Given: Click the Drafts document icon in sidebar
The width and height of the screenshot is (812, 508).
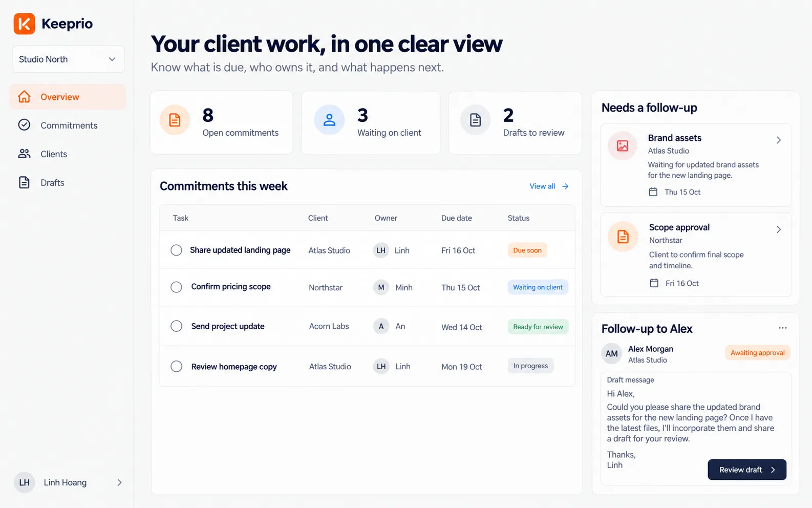Looking at the screenshot, I should [x=24, y=182].
